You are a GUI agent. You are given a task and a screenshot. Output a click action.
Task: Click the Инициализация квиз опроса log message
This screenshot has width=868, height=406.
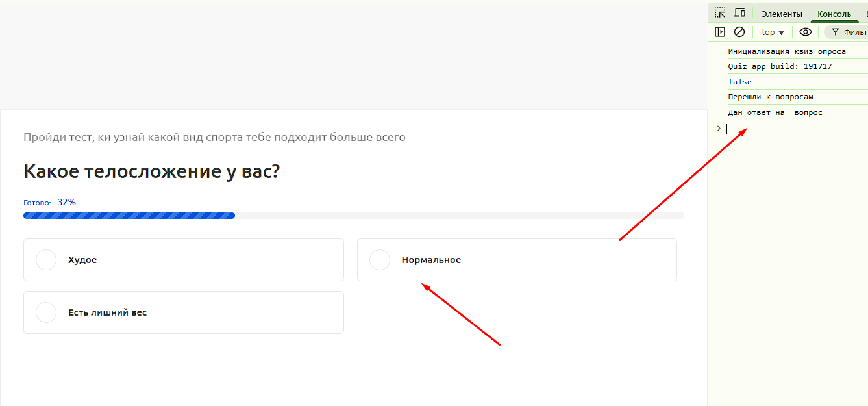pyautogui.click(x=787, y=51)
